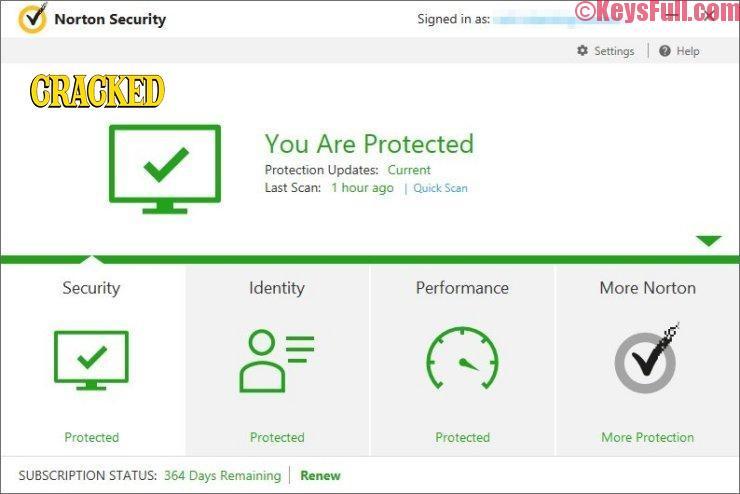This screenshot has height=494, width=740.
Task: Click the Help question mark icon
Action: [664, 51]
